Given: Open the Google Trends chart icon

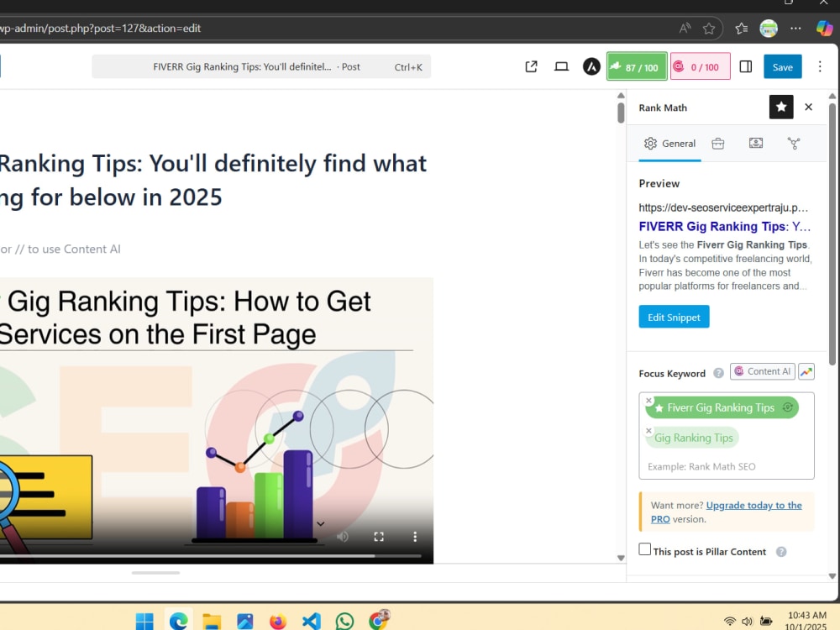Looking at the screenshot, I should 806,371.
